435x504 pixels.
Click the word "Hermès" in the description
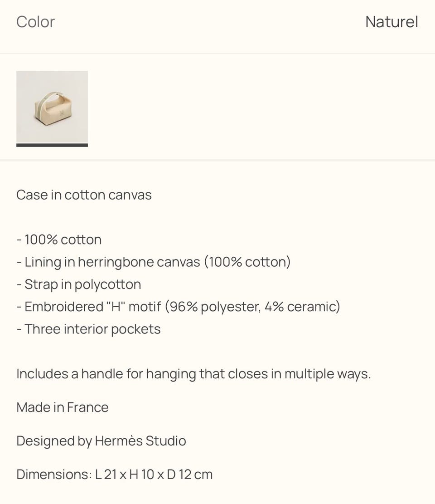pyautogui.click(x=118, y=440)
